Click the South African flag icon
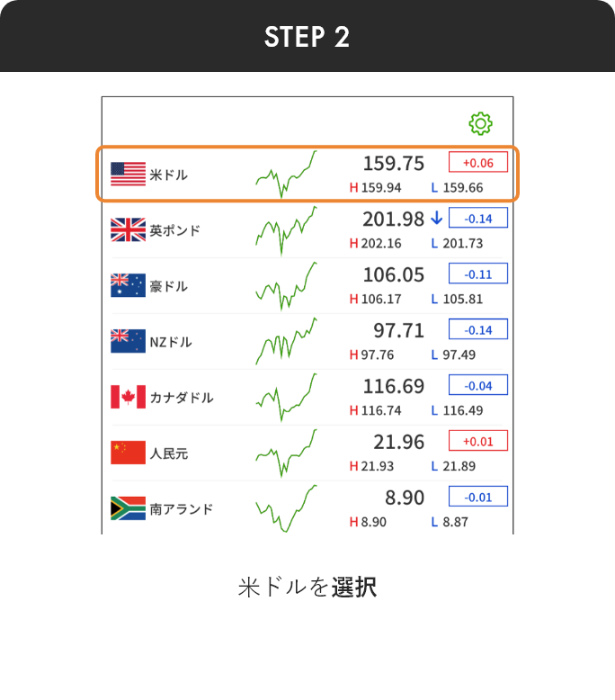 coord(128,508)
